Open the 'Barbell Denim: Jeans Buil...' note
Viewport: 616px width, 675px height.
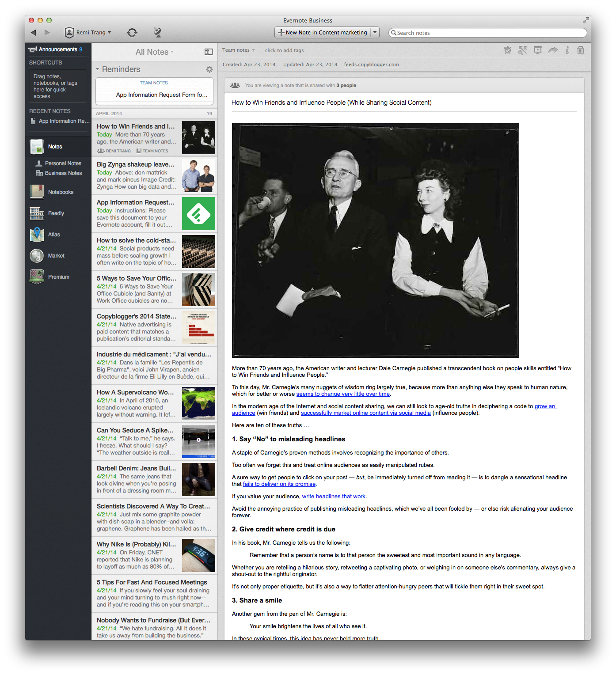pyautogui.click(x=154, y=480)
